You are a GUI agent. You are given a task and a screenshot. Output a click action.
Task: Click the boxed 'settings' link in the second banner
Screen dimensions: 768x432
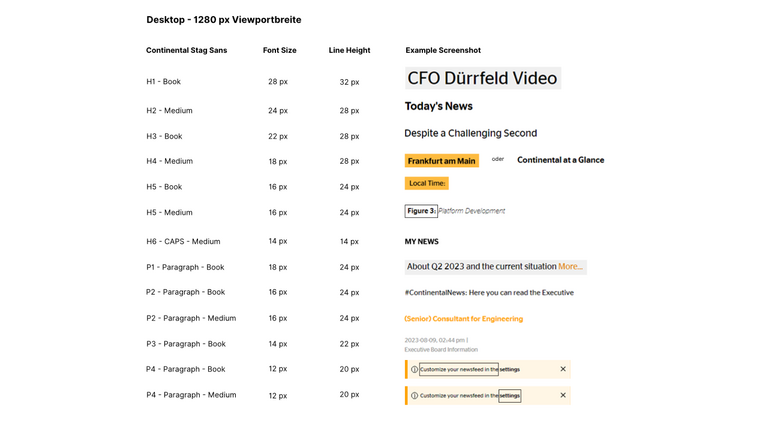tap(510, 395)
